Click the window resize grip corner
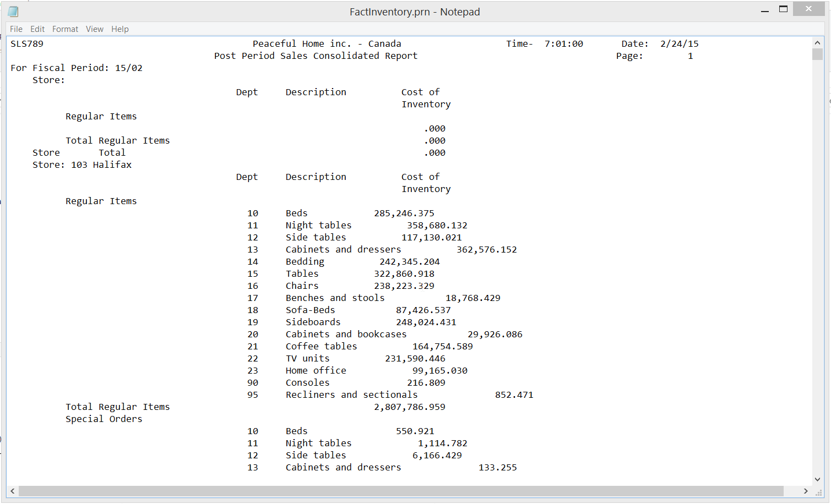 coord(819,492)
